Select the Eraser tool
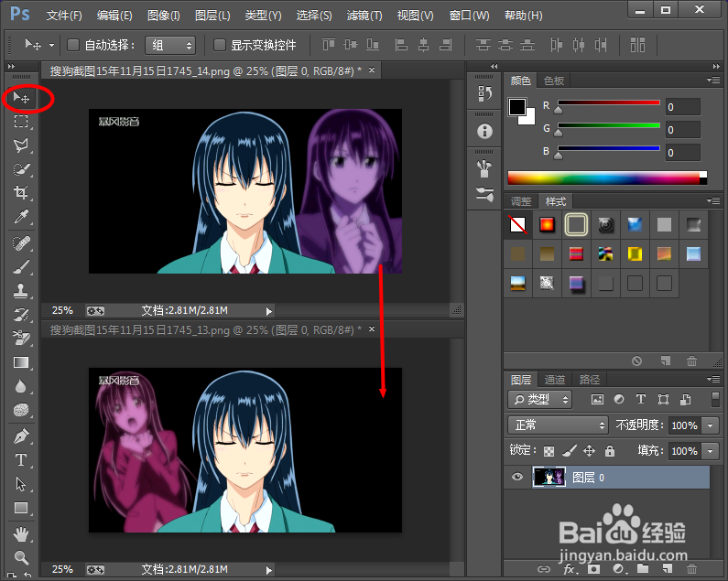 point(21,339)
